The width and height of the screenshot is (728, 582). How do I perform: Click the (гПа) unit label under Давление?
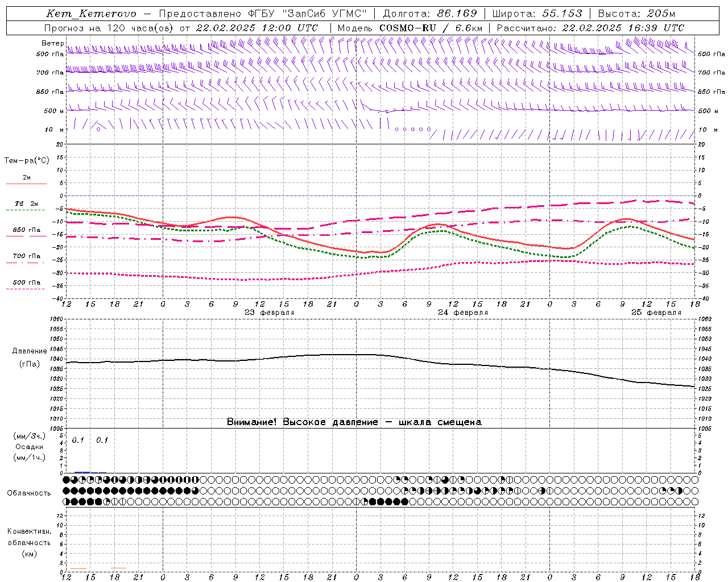click(30, 364)
